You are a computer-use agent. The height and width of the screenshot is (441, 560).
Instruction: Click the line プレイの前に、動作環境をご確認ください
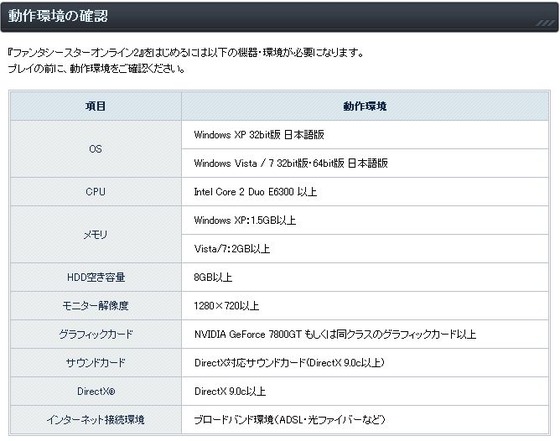[96, 68]
